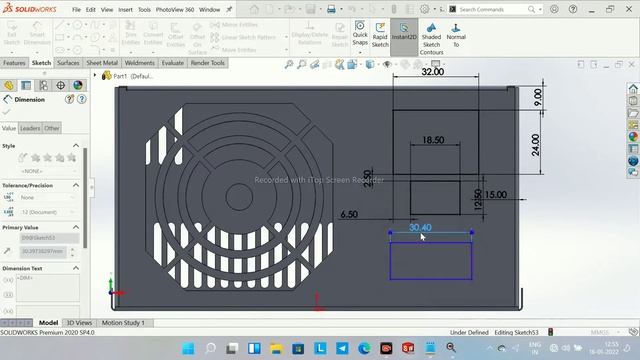The height and width of the screenshot is (360, 640).
Task: Click the primary value 30.39 mm field
Action: pos(43,251)
